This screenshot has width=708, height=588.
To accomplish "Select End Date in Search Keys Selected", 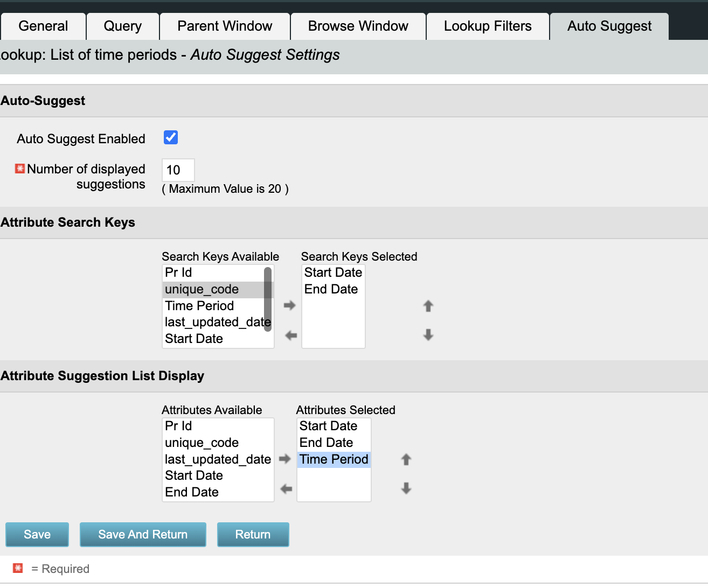I will [331, 290].
